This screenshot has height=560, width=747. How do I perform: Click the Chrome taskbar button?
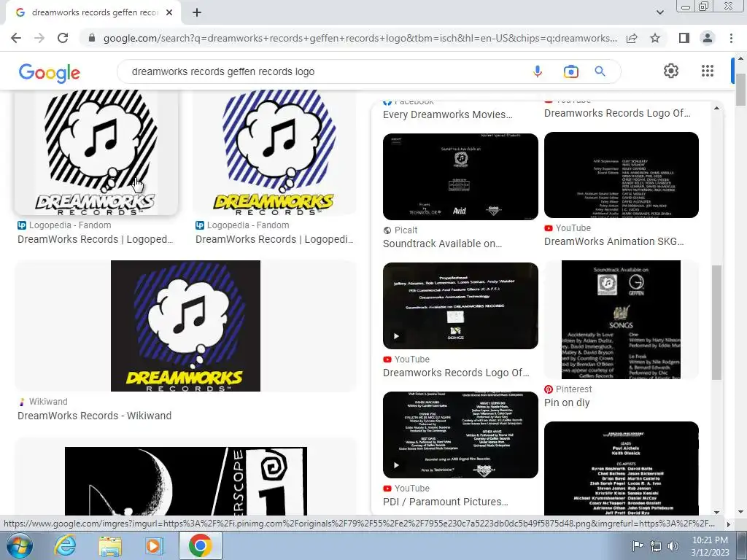200,545
